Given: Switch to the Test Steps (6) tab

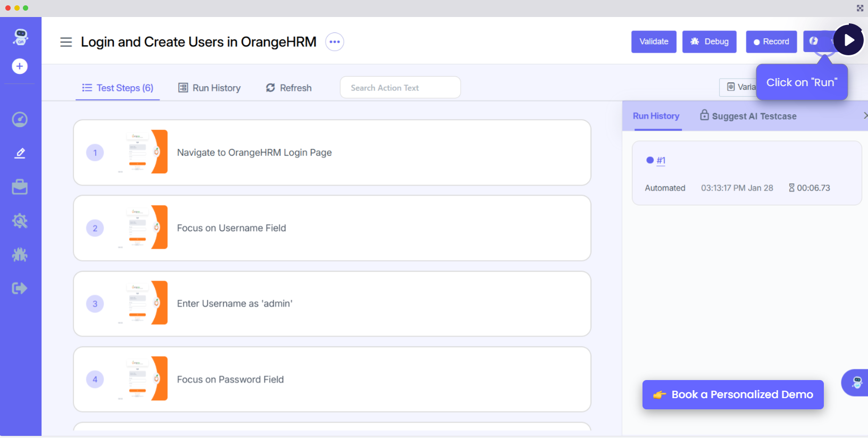Looking at the screenshot, I should (x=118, y=88).
